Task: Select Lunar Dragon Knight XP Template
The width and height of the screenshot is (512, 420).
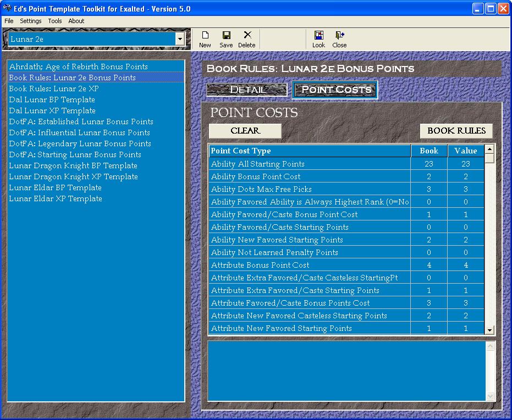Action: point(73,176)
